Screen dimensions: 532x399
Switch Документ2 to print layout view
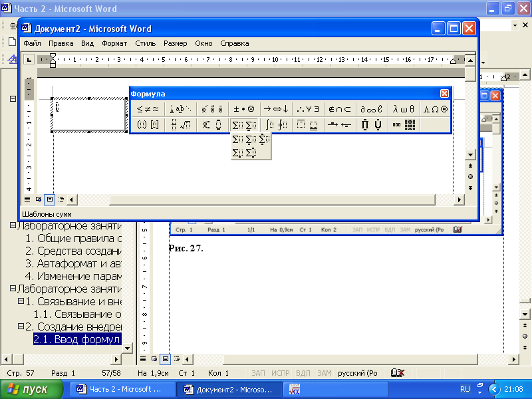click(x=50, y=199)
